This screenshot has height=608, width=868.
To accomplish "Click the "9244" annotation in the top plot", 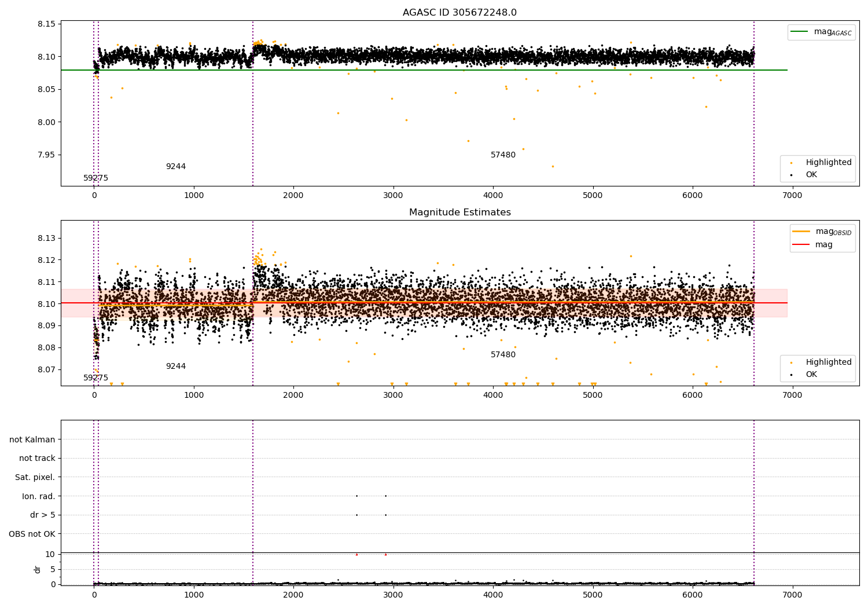I will tap(176, 167).
